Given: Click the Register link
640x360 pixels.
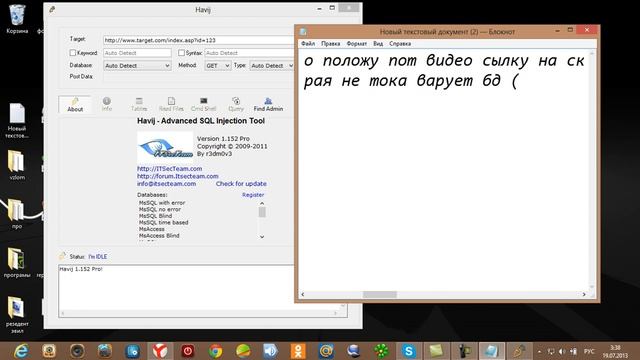Looking at the screenshot, I should pyautogui.click(x=253, y=195).
